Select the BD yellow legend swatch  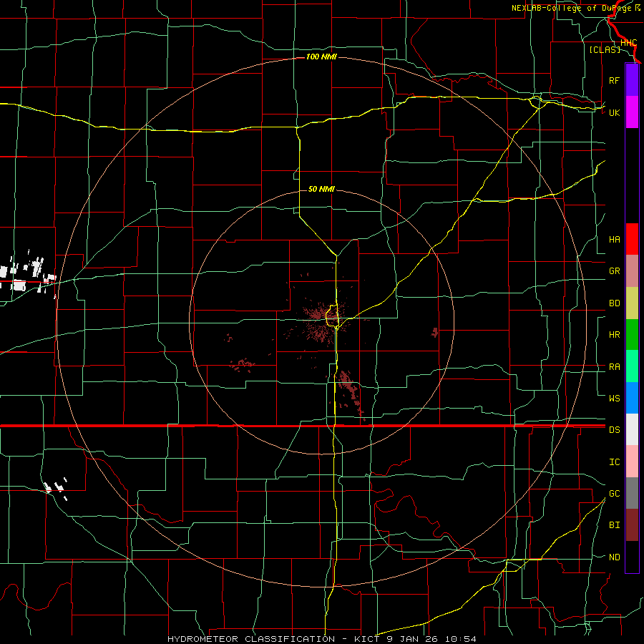coord(632,303)
